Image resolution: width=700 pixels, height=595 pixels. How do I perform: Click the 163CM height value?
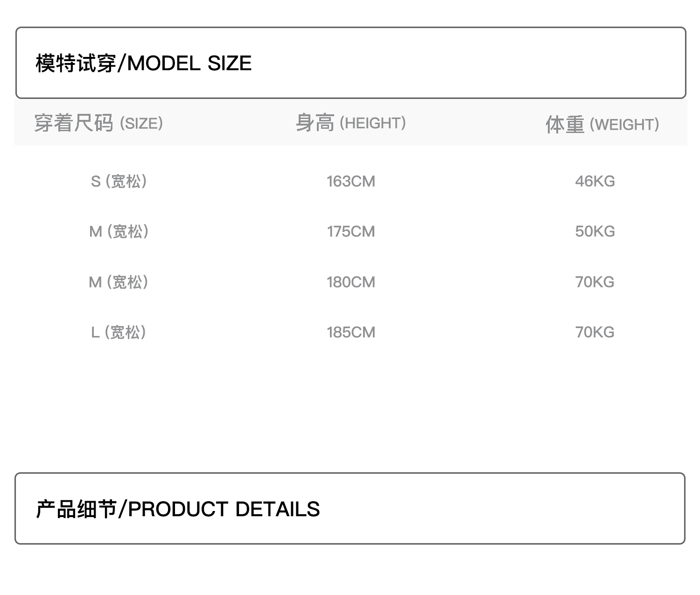coord(351,182)
